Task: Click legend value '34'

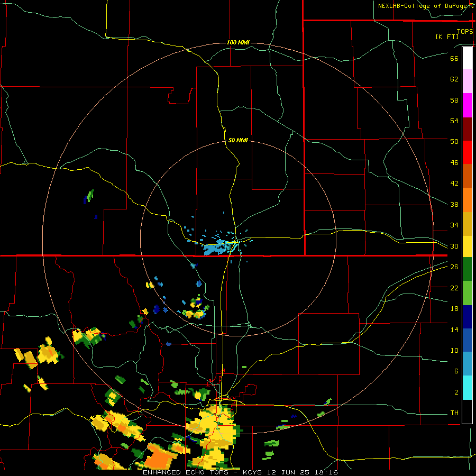Action: click(x=454, y=225)
